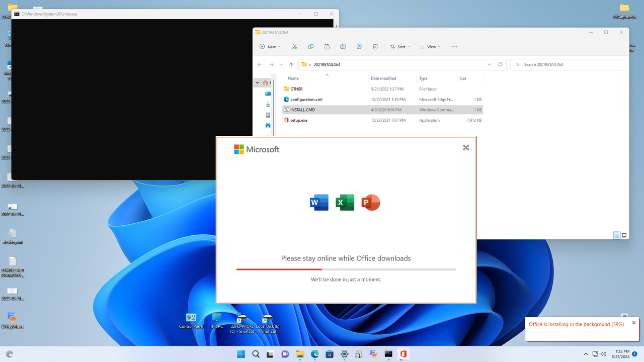Switch to large thumbnails view icon in Explorer
644x362 pixels.
tap(624, 235)
